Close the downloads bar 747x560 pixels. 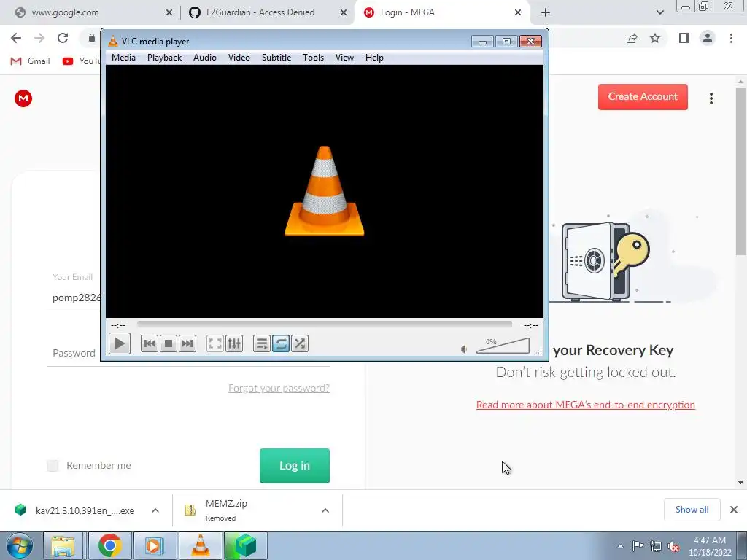point(734,510)
